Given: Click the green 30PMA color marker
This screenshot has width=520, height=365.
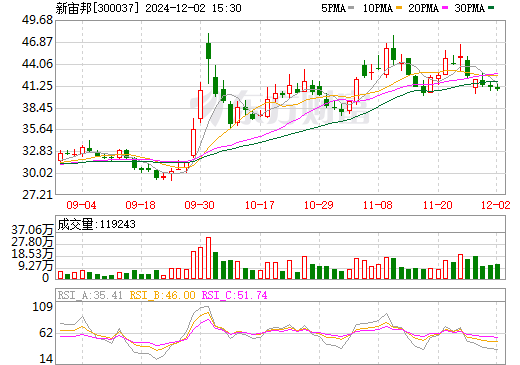Looking at the screenshot, I should tap(491, 8).
